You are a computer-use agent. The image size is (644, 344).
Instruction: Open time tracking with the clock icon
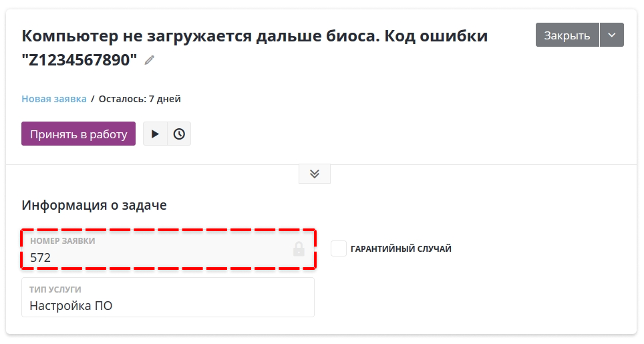tap(179, 134)
